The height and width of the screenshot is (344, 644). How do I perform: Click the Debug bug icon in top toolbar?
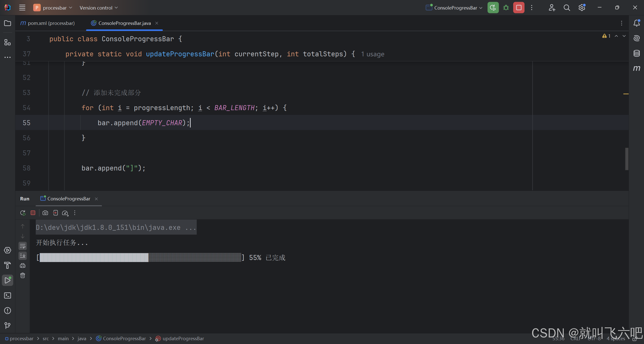[506, 8]
